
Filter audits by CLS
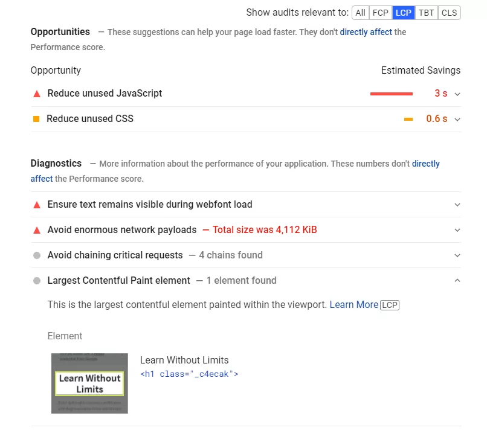tap(449, 13)
